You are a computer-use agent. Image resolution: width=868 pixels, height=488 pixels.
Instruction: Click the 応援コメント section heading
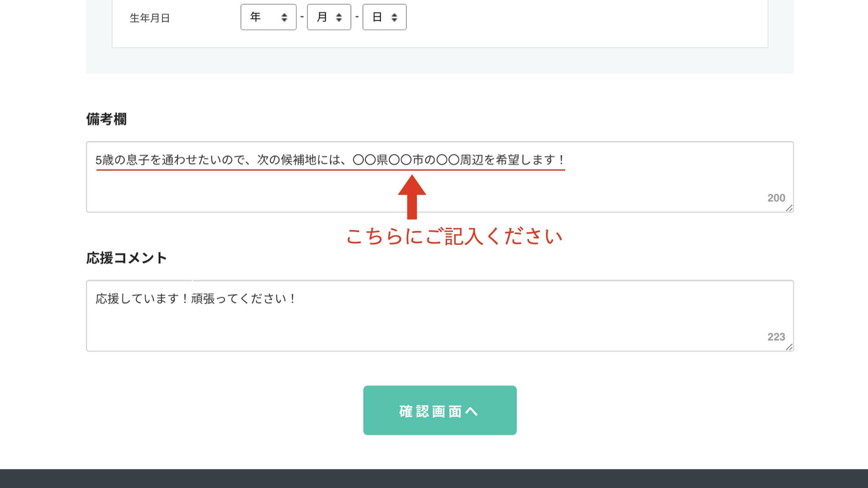(127, 258)
